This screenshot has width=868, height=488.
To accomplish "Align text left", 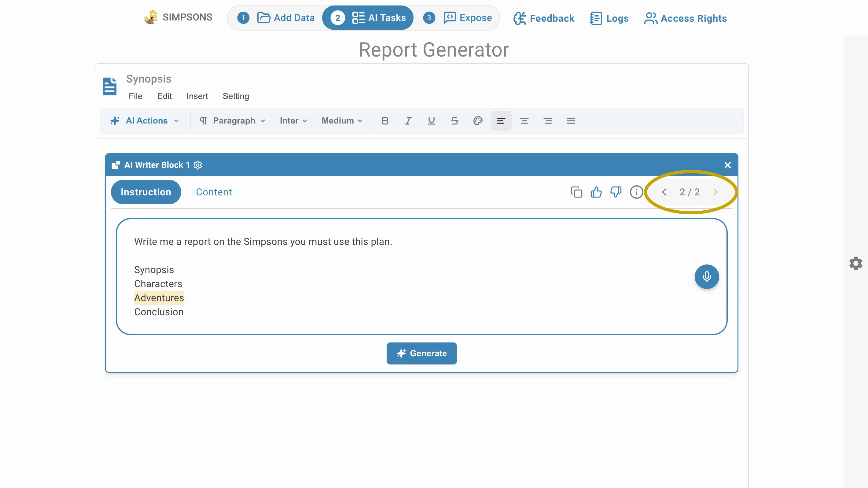I will click(501, 121).
